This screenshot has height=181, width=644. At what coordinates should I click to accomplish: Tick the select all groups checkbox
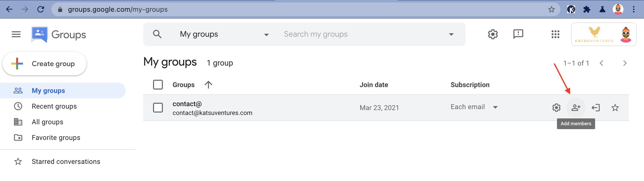tap(158, 85)
